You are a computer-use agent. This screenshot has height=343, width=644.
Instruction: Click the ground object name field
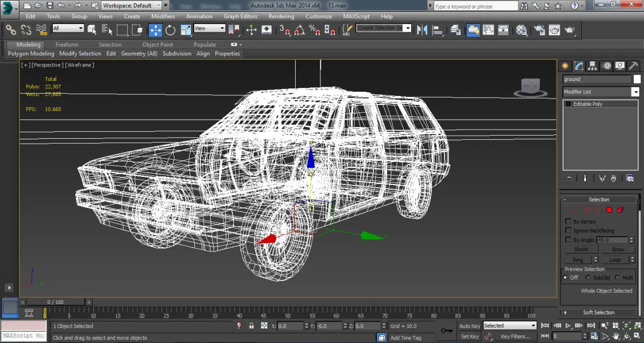[597, 79]
